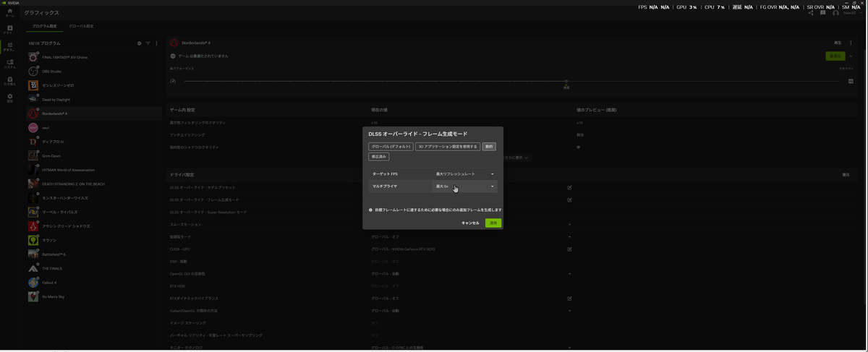
Task: Edit the DLSS オーバーライド - フレーム生成モード setting
Action: point(569,199)
